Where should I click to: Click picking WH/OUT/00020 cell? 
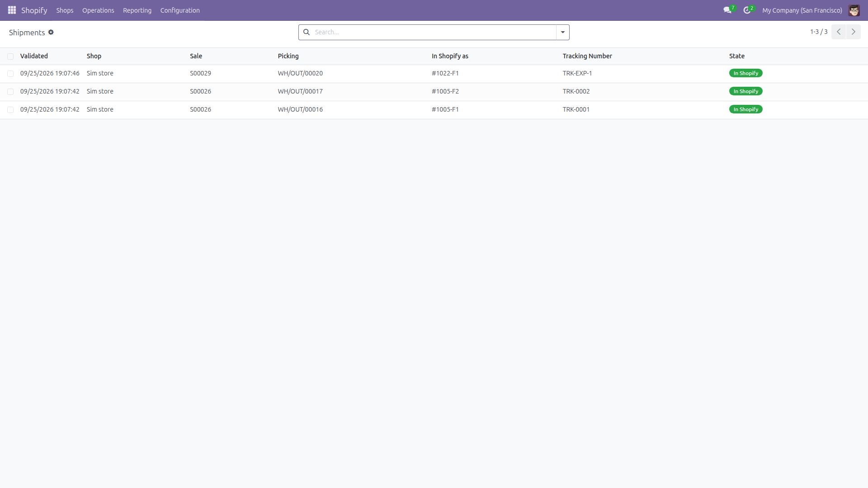(x=300, y=73)
